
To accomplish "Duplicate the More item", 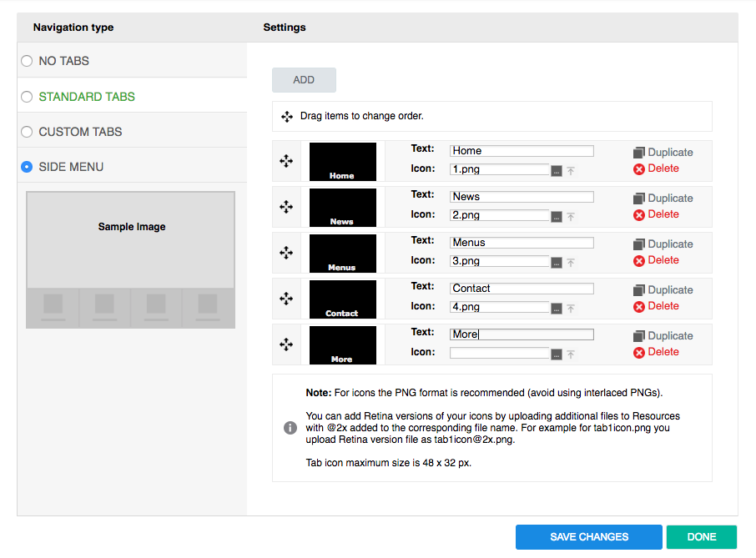I will (x=663, y=336).
